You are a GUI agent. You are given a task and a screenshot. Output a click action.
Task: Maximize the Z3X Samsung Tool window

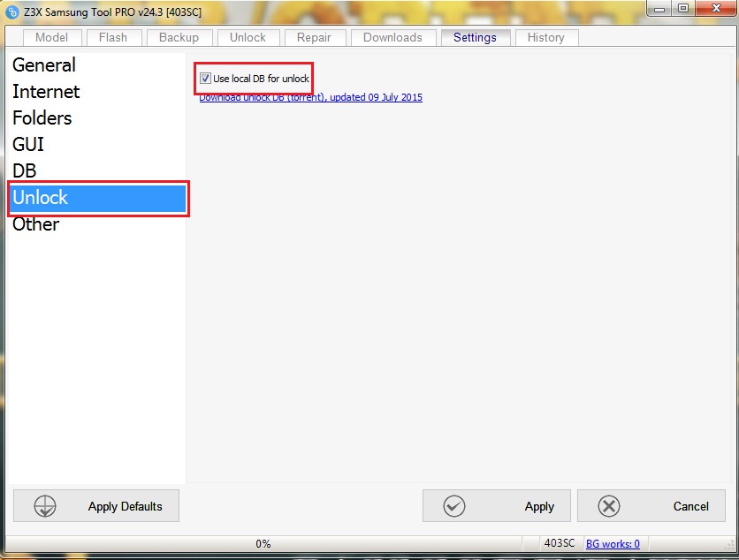(x=683, y=9)
